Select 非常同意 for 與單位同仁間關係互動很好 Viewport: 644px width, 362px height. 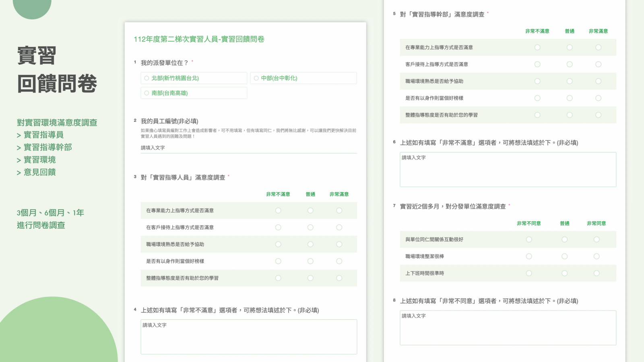[597, 239]
